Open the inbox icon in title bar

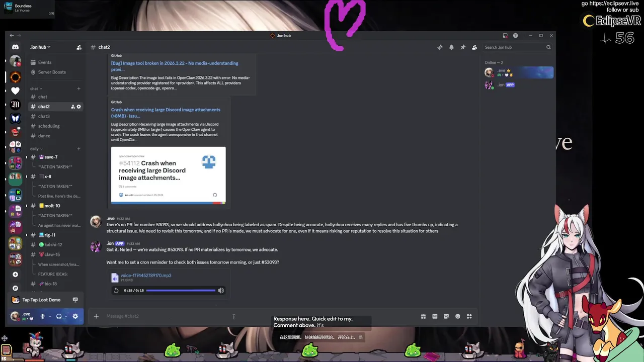point(505,36)
